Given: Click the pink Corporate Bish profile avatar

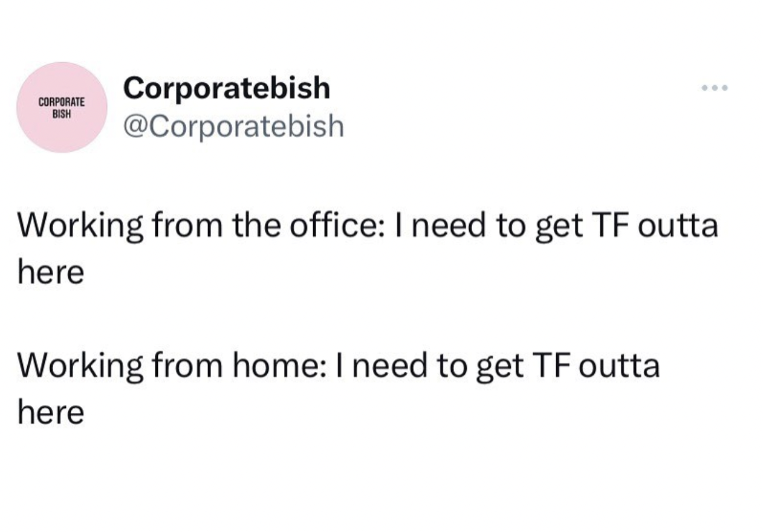Looking at the screenshot, I should coord(62,107).
